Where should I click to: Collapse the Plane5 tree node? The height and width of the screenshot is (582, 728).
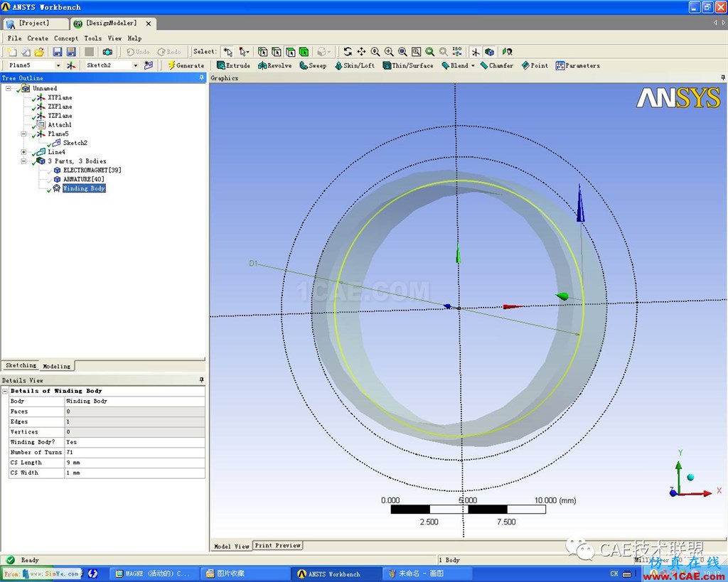point(23,134)
